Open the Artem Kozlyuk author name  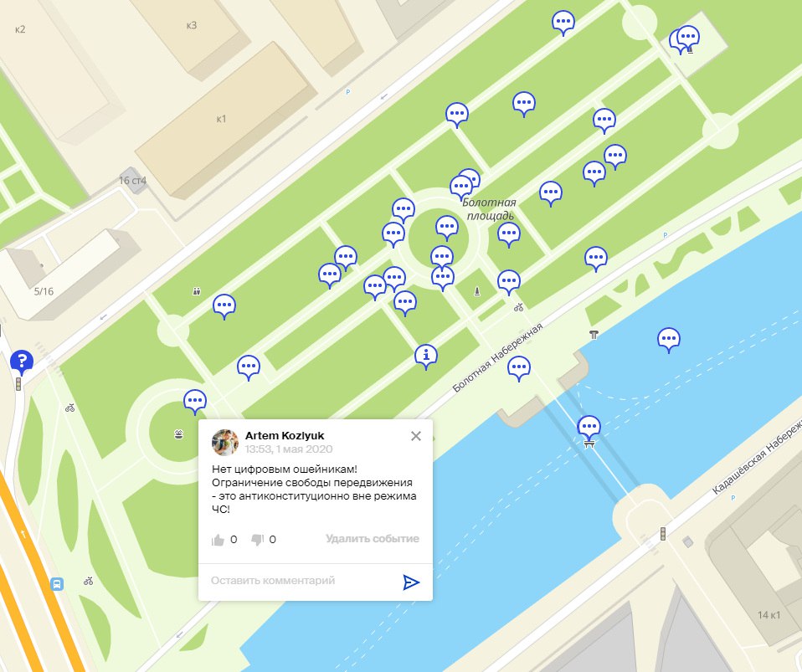285,436
